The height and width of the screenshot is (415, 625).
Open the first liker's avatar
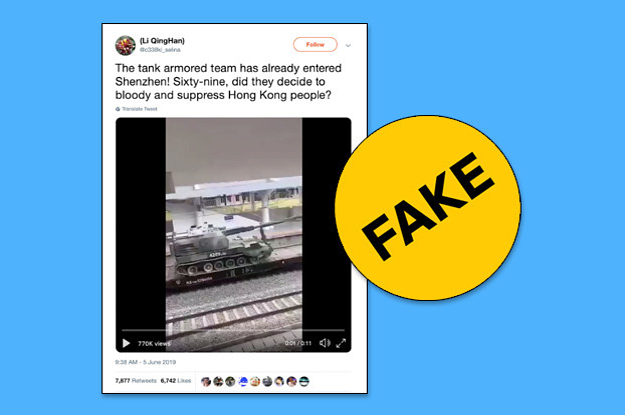coord(206,382)
